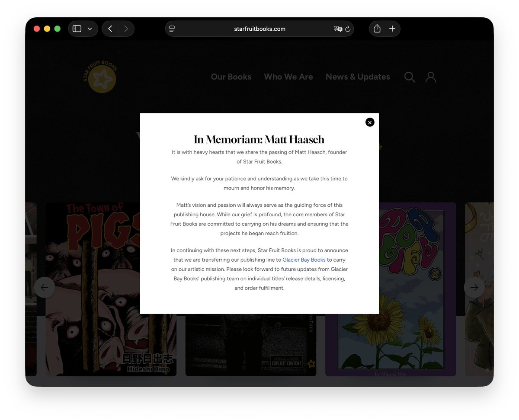Click In Memoriam: Matt Haasch heading
The height and width of the screenshot is (420, 519).
(259, 139)
